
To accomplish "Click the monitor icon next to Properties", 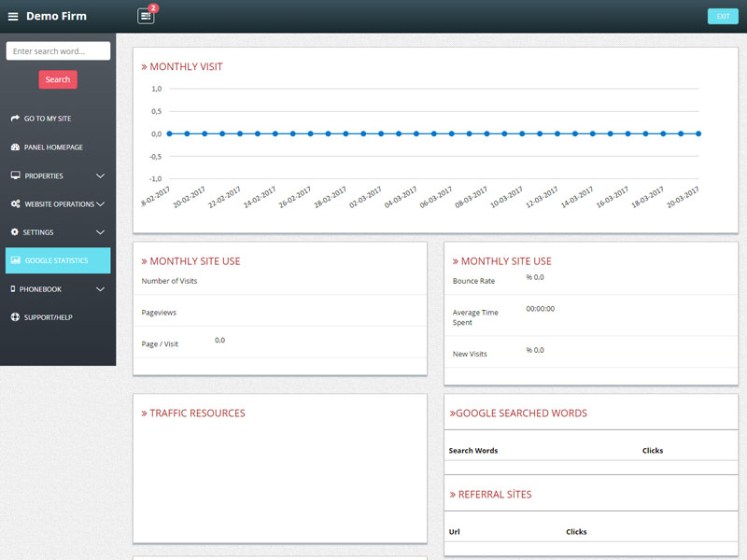I will point(15,175).
